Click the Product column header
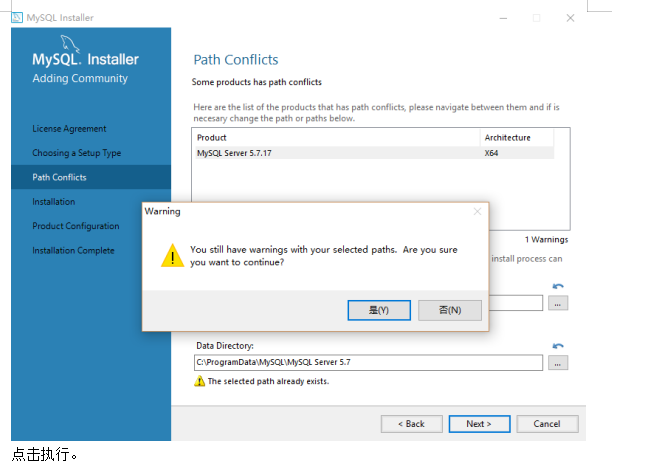The width and height of the screenshot is (661, 465). (x=336, y=137)
